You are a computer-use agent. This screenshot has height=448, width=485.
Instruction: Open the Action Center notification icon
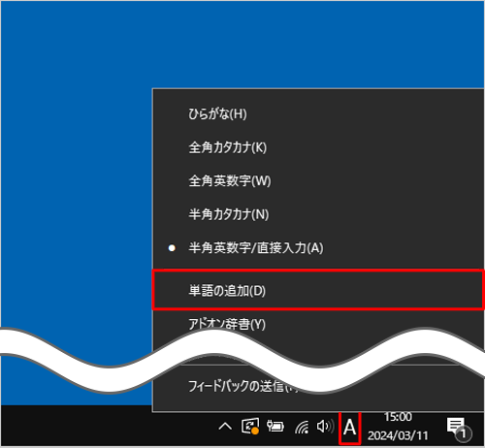459,429
